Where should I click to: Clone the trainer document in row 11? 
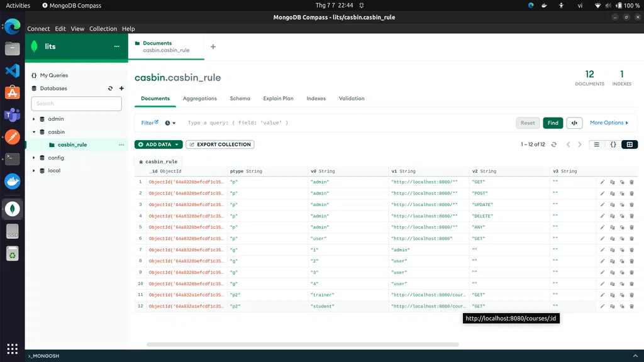622,295
